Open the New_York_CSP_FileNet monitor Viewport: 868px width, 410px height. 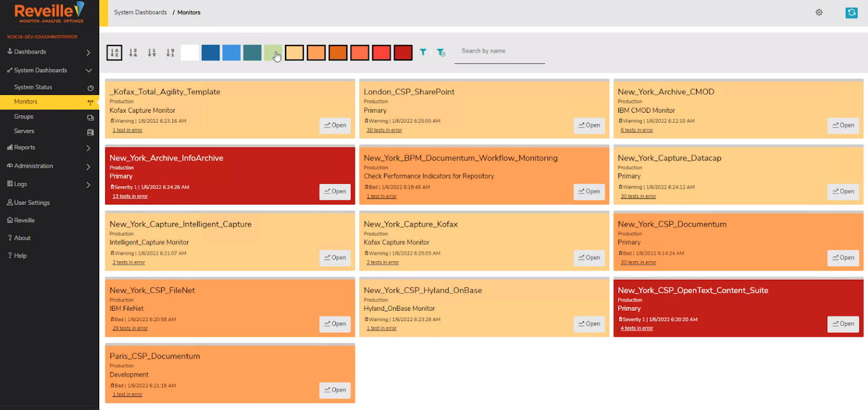(335, 324)
